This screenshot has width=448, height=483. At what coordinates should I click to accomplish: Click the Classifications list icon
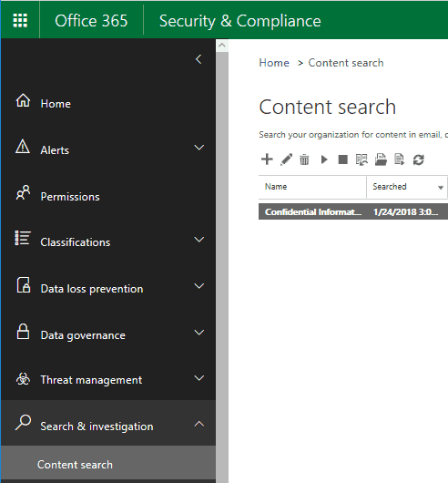point(23,238)
